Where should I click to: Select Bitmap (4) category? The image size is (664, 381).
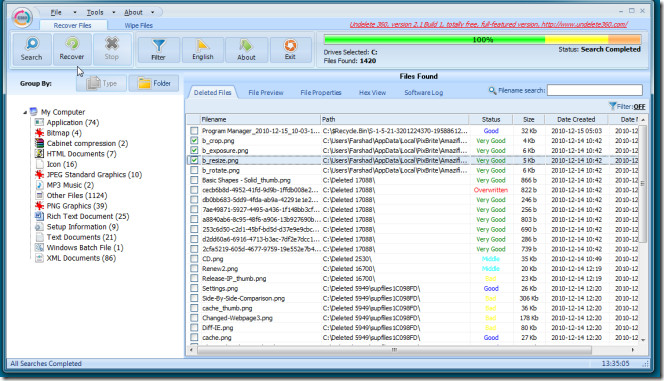pos(64,133)
